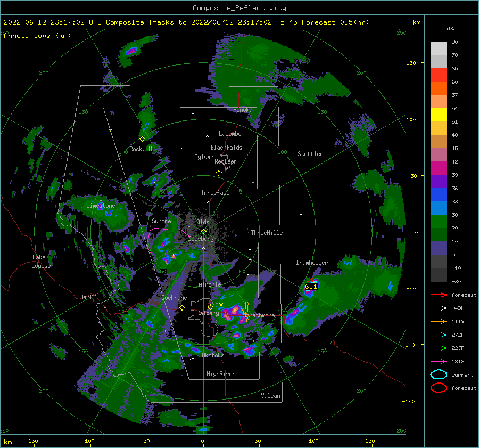The image size is (479, 448).
Task: Click the Airdrie city label
Action: coord(210,284)
